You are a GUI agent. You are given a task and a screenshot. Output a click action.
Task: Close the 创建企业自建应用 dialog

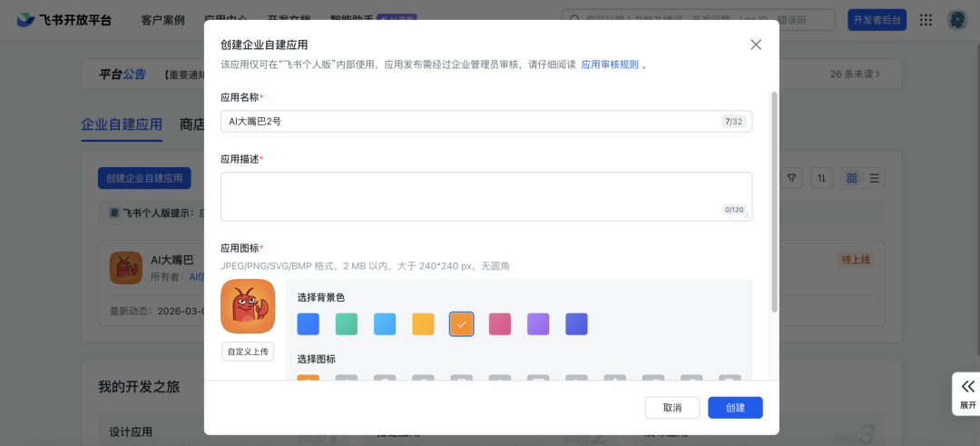[x=756, y=45]
